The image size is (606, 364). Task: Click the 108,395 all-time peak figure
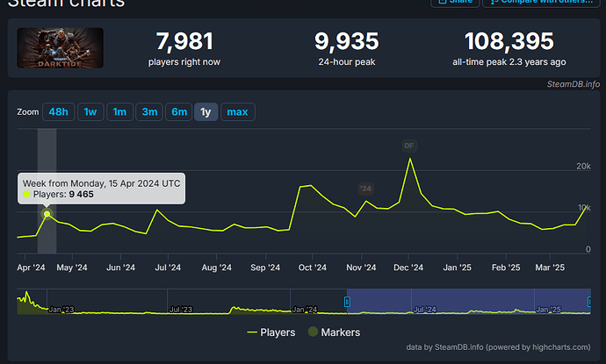[509, 41]
